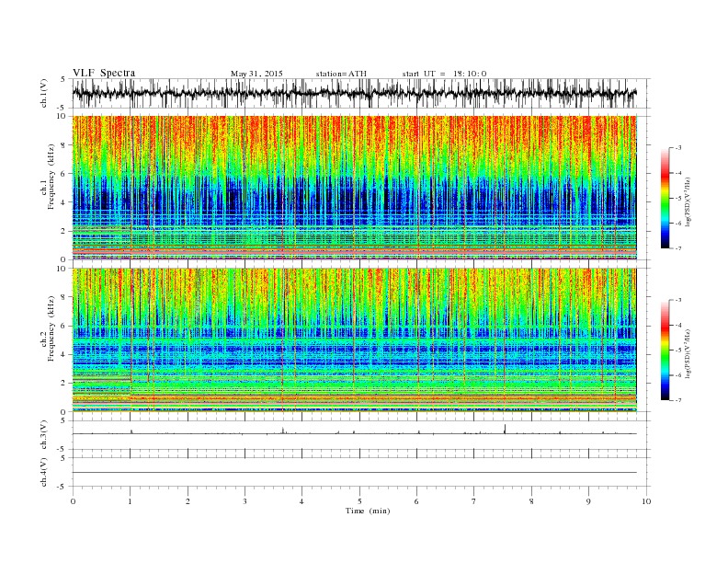The width and height of the screenshot is (728, 563).
Task: Click the time axis tick label "10"
Action: point(646,501)
